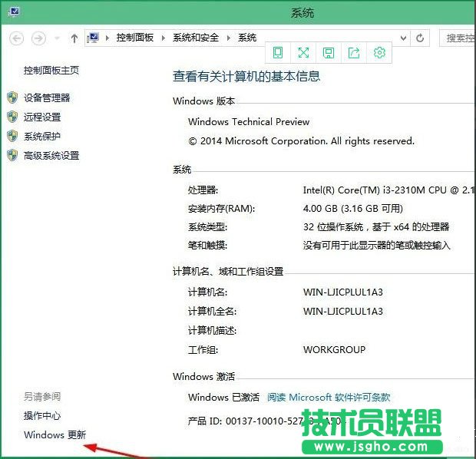The width and height of the screenshot is (476, 459).
Task: Click the shield icon beside 高级系统设置
Action: click(12, 155)
